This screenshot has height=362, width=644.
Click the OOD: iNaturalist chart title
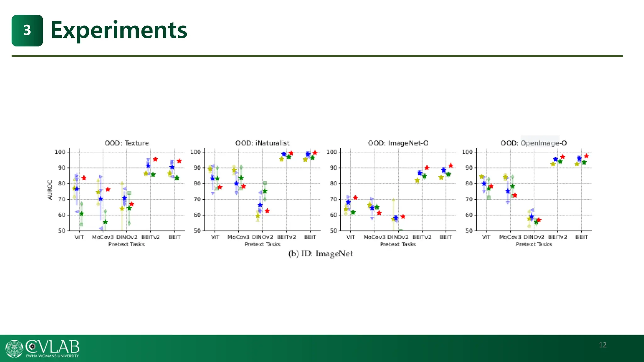click(262, 143)
